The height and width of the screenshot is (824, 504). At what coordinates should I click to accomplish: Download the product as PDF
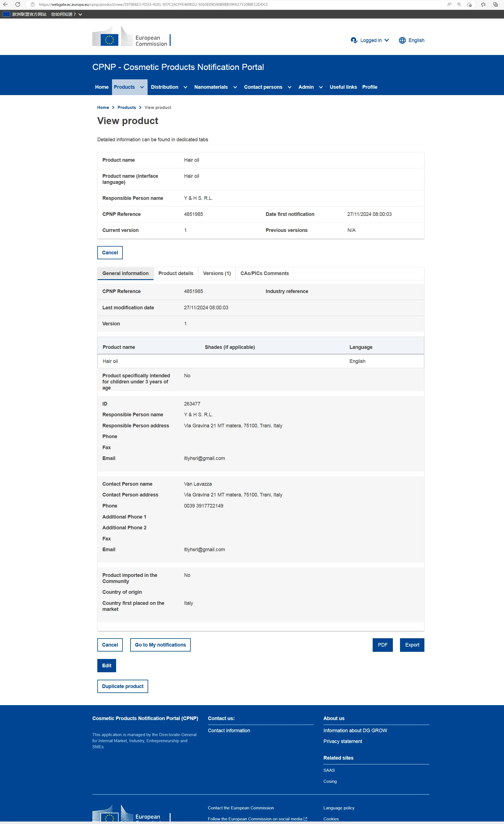click(x=383, y=645)
